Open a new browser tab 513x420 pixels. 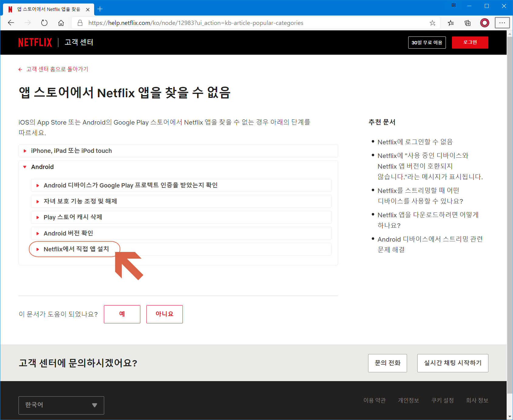tap(100, 9)
